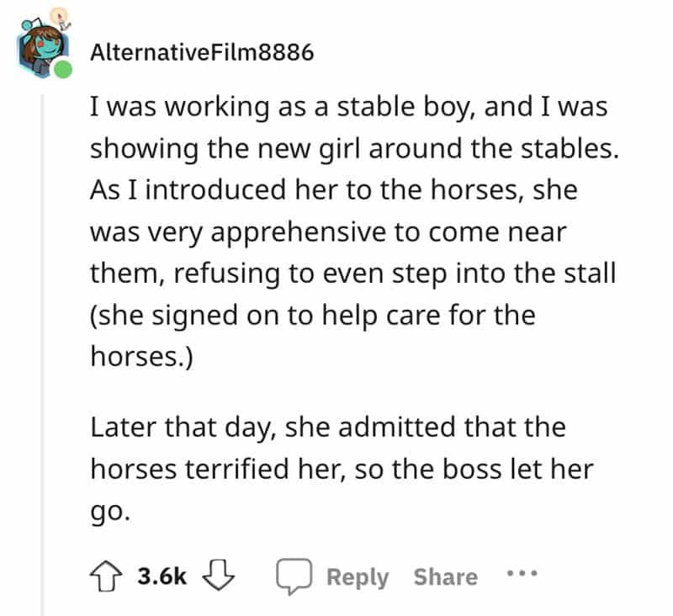Click the paragraph starting "Later that day"
Image resolution: width=673 pixels, height=616 pixels.
pos(336,469)
